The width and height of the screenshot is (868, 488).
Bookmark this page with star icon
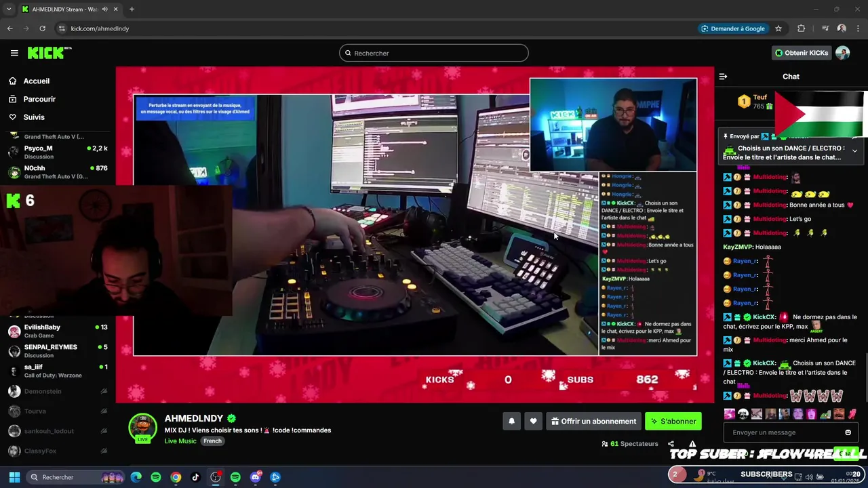[x=778, y=28]
